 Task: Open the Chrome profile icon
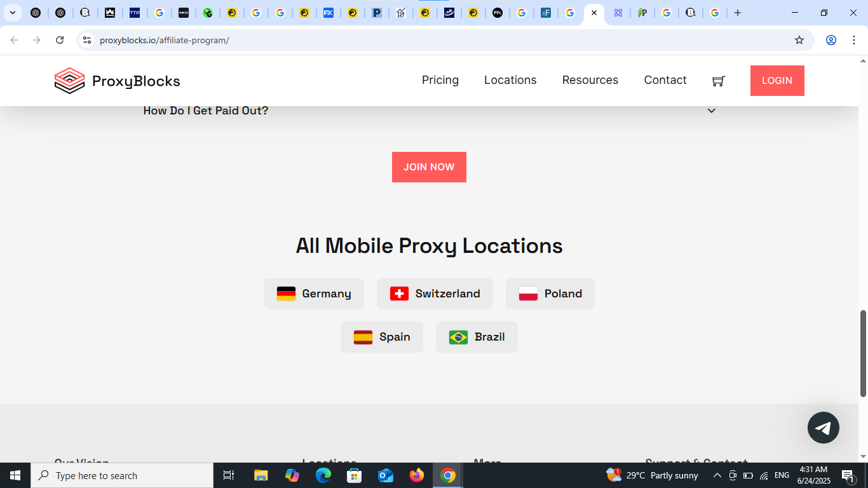pyautogui.click(x=831, y=40)
